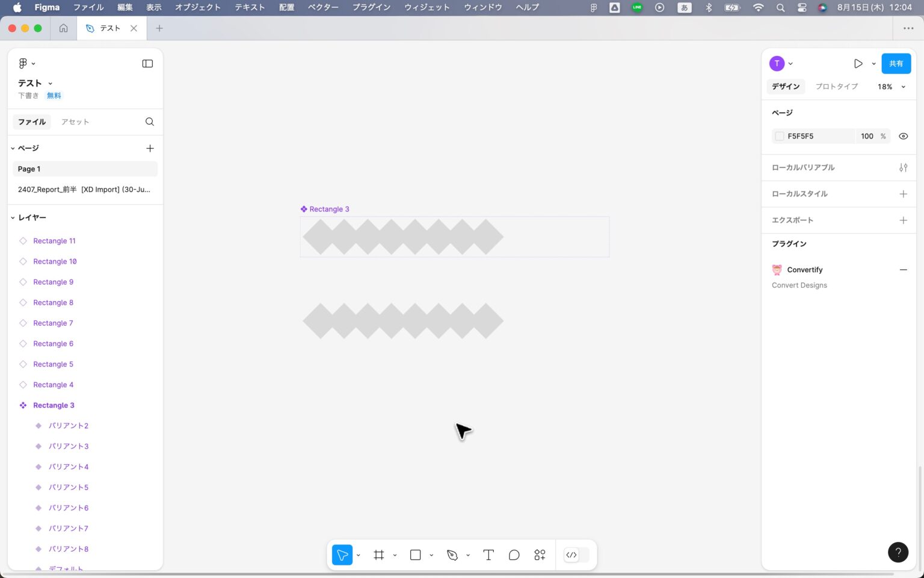This screenshot has height=578, width=924.
Task: Select the Rectangle shape tool
Action: (415, 555)
